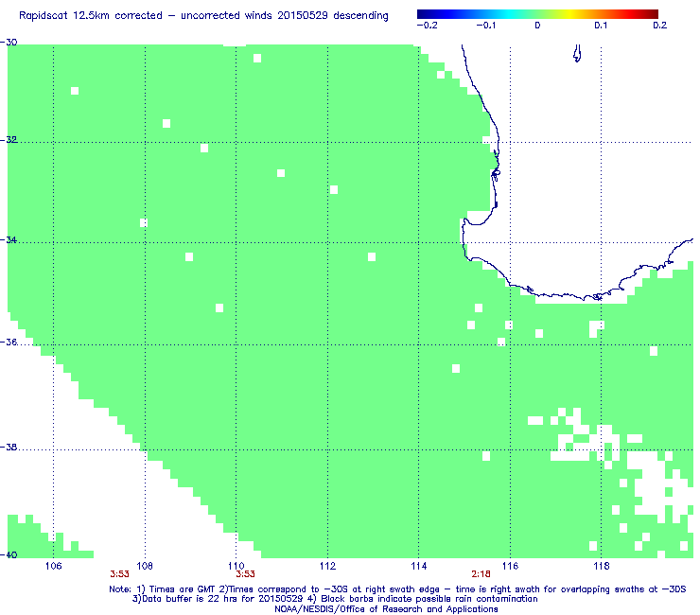
Task: Click the -0.2 color scale label
Action: [427, 26]
